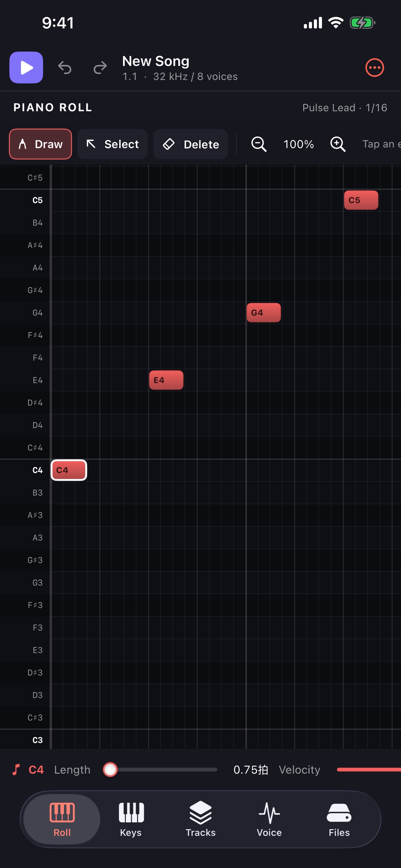This screenshot has height=868, width=401.
Task: Click the music note icon beside C4
Action: [x=16, y=770]
